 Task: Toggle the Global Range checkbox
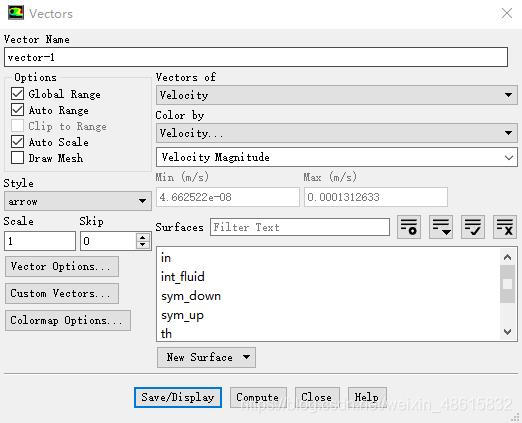point(17,94)
